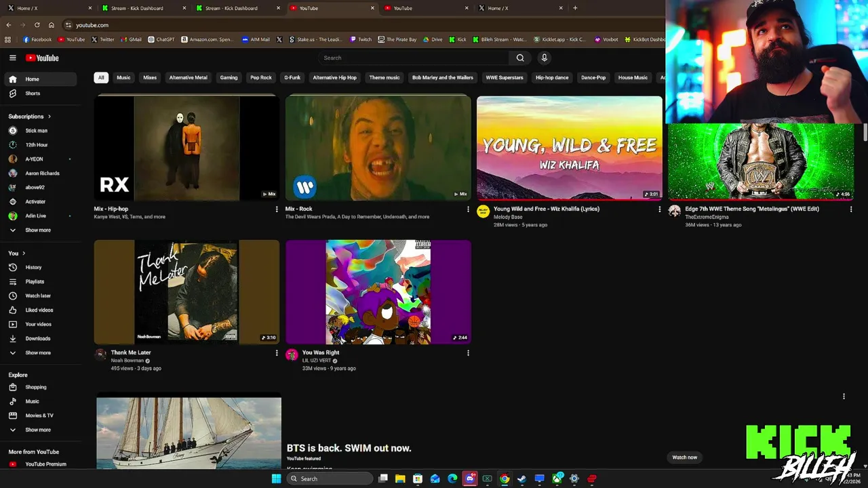This screenshot has width=868, height=488.
Task: Open Watch later in the sidebar
Action: [41, 296]
